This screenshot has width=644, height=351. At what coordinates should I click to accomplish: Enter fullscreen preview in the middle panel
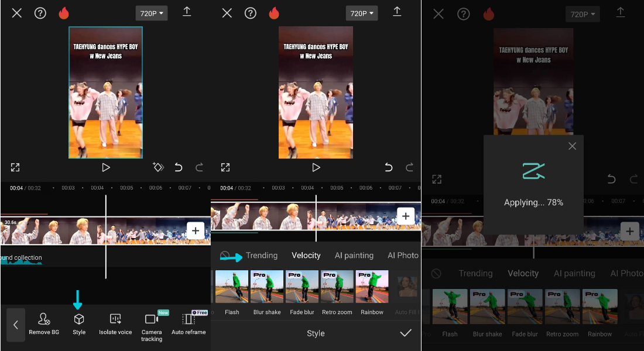click(x=225, y=167)
